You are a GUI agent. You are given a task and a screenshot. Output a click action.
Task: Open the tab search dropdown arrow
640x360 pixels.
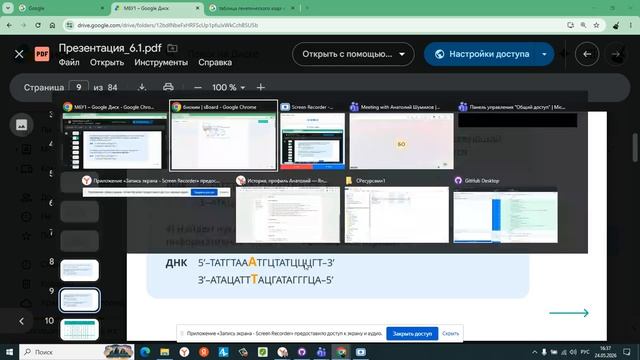7,8
